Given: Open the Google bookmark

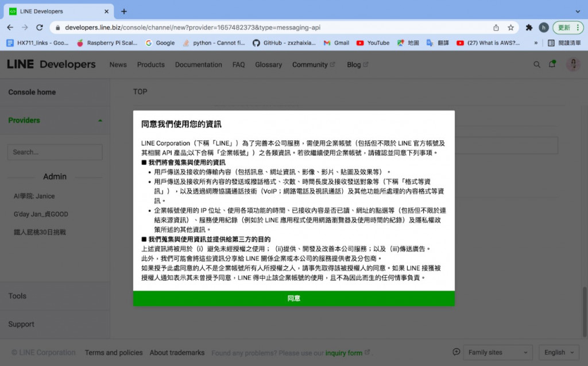Looking at the screenshot, I should 160,43.
